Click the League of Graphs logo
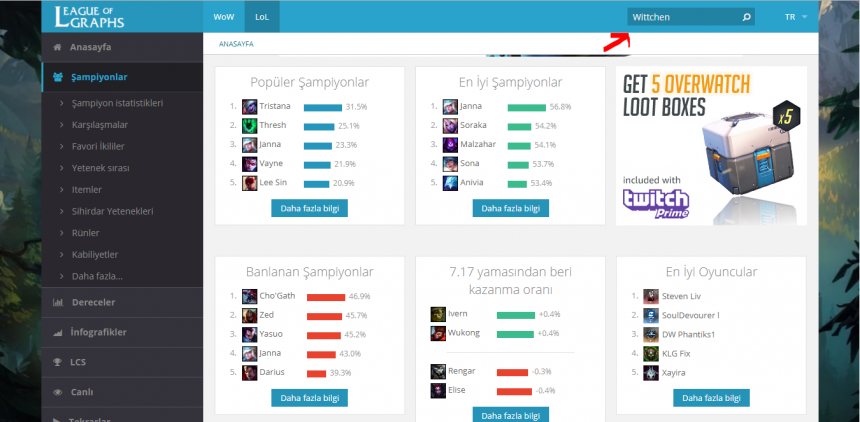Image resolution: width=860 pixels, height=422 pixels. [x=89, y=16]
